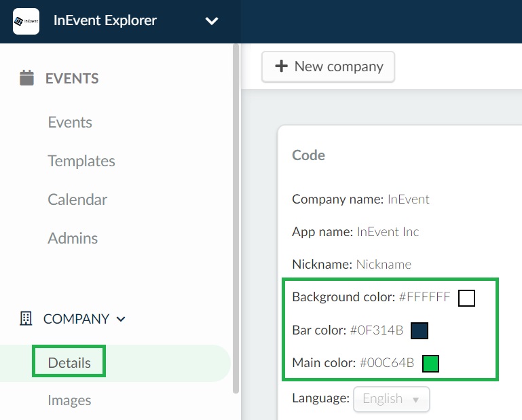The width and height of the screenshot is (522, 420).
Task: Open the Templates menu item
Action: [x=81, y=161]
